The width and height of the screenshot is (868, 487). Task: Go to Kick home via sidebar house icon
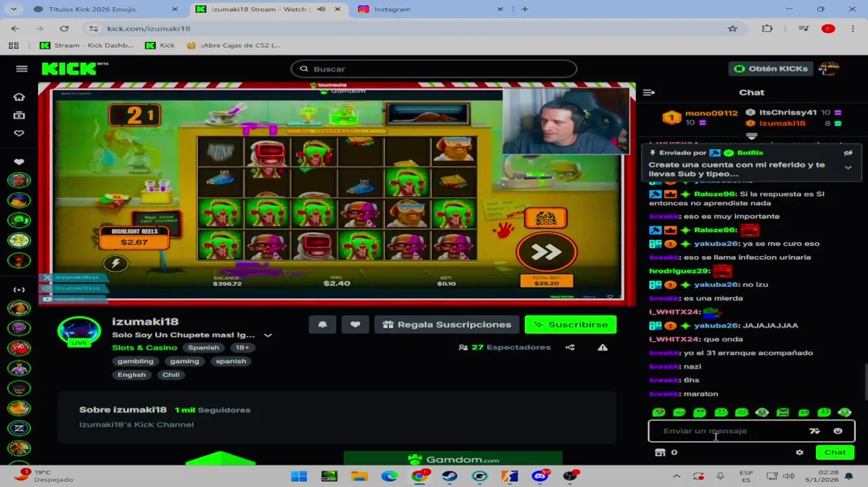point(19,97)
